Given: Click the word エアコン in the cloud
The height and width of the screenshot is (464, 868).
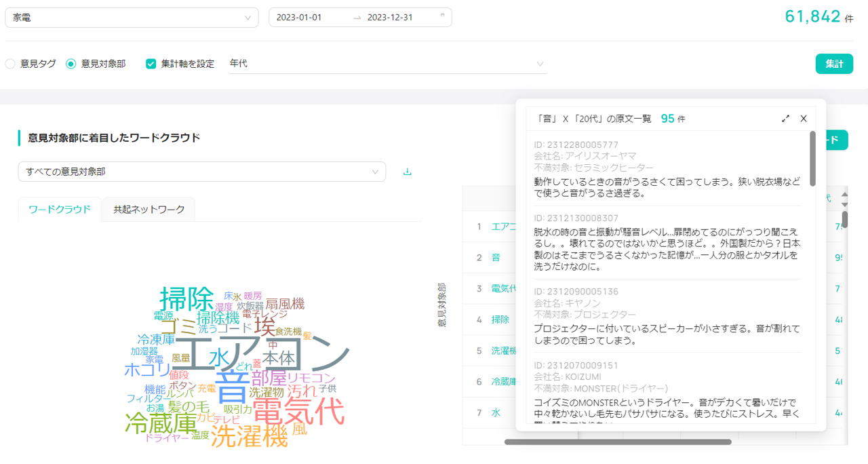Looking at the screenshot, I should [263, 353].
